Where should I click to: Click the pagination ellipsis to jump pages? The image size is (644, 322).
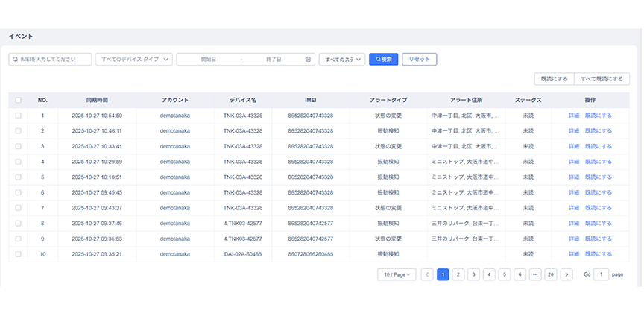point(535,274)
